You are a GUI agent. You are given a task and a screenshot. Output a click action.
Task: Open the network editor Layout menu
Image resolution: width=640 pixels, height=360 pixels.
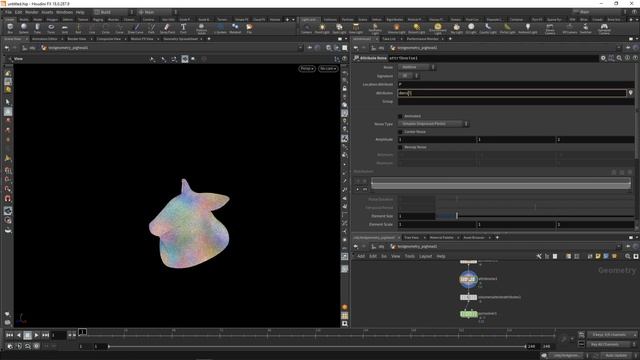pyautogui.click(x=425, y=256)
